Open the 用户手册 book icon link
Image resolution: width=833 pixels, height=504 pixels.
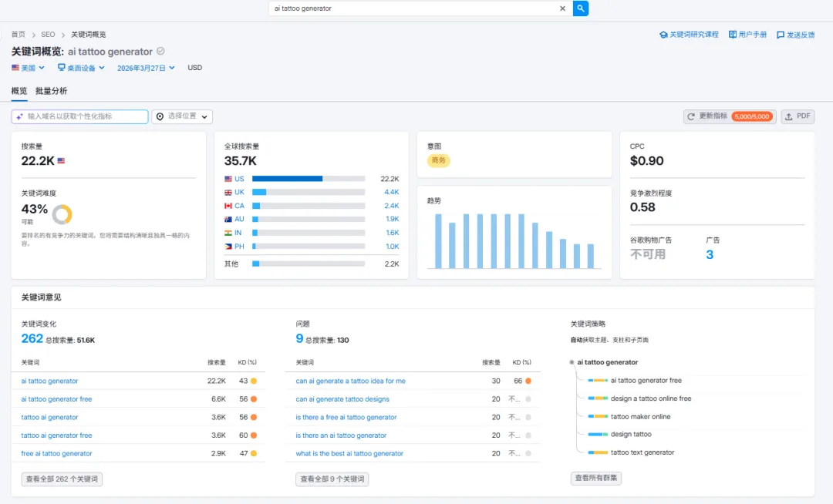(x=747, y=35)
